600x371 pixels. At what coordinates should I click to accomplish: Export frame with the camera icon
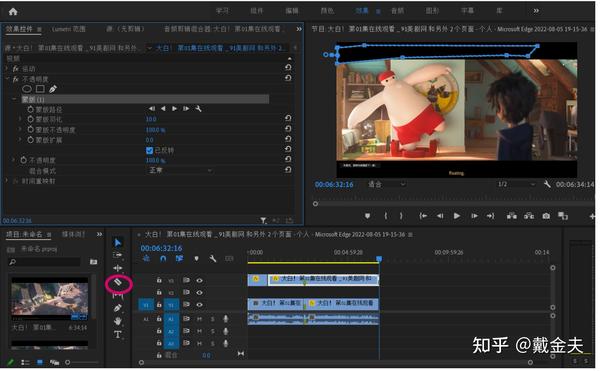click(x=546, y=216)
